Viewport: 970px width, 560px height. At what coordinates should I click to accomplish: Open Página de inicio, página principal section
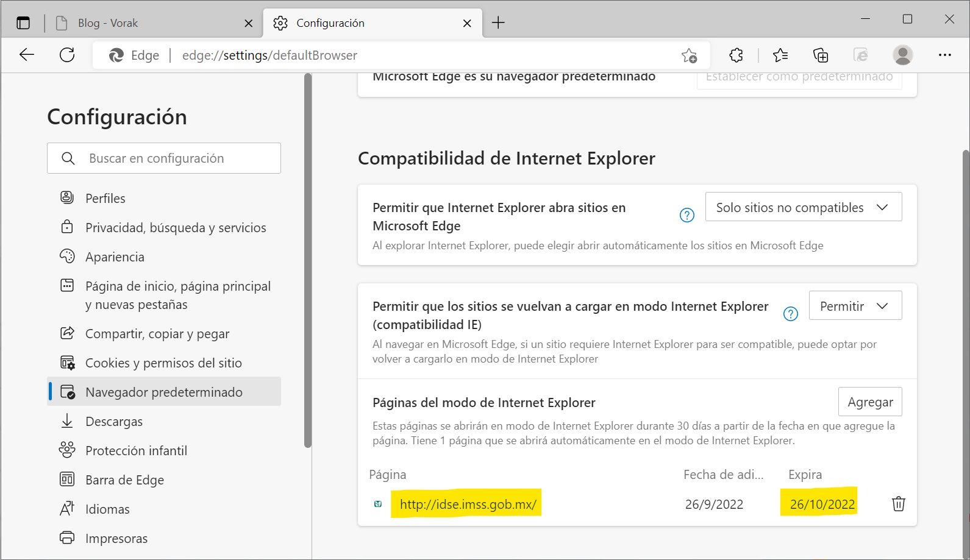(x=164, y=296)
